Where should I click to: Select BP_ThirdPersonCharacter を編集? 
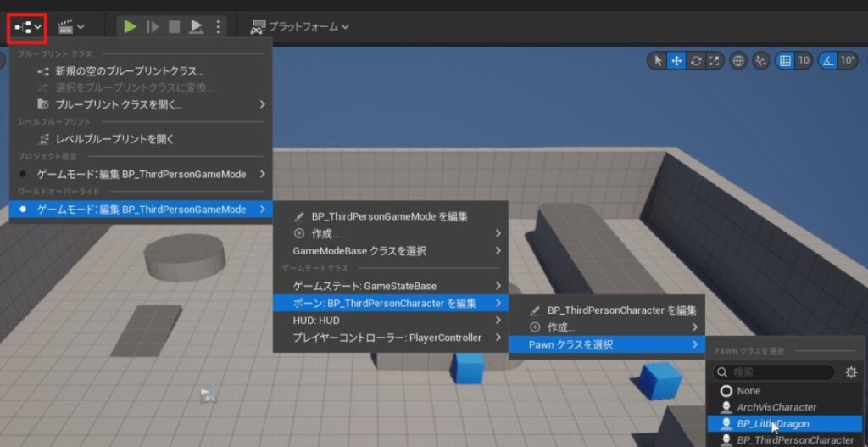click(607, 310)
